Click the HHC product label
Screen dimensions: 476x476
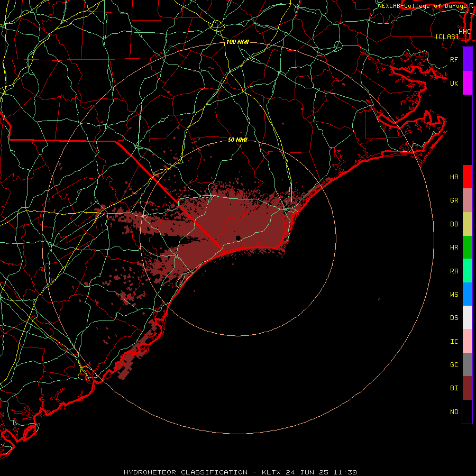(x=464, y=32)
